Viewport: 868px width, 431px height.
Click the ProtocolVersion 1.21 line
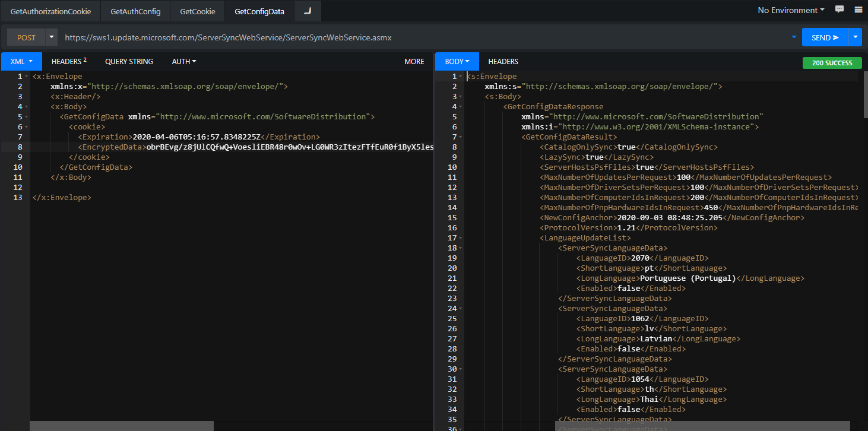coord(629,228)
